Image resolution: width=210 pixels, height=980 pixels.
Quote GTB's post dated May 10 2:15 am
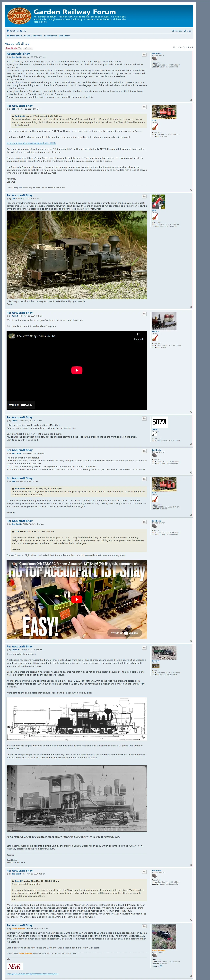coord(144,479)
